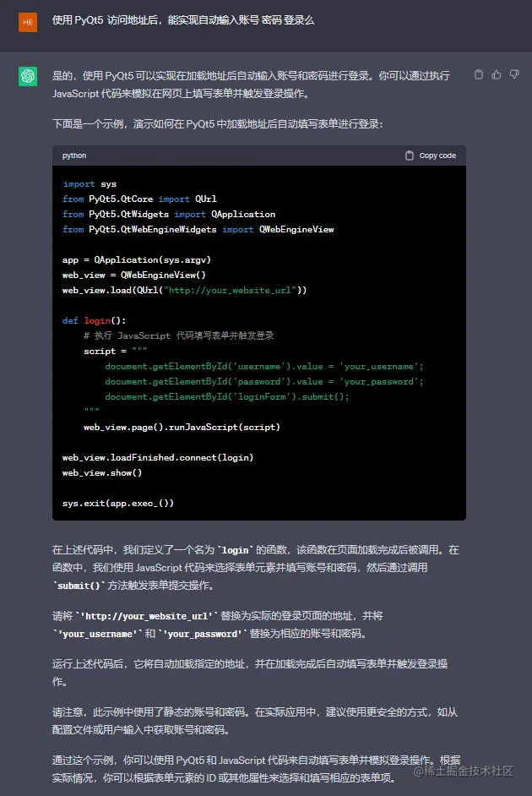Click the QWebEngineView import line

tap(198, 230)
